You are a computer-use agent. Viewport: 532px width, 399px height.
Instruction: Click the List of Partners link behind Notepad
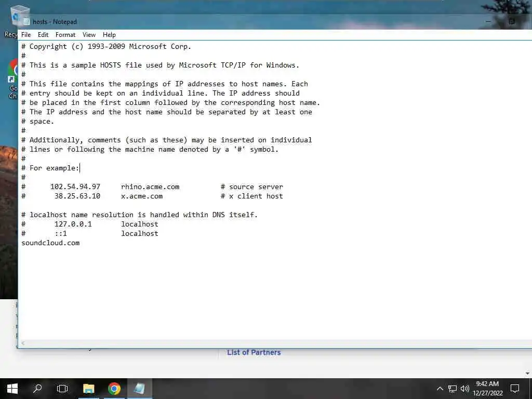pyautogui.click(x=254, y=353)
